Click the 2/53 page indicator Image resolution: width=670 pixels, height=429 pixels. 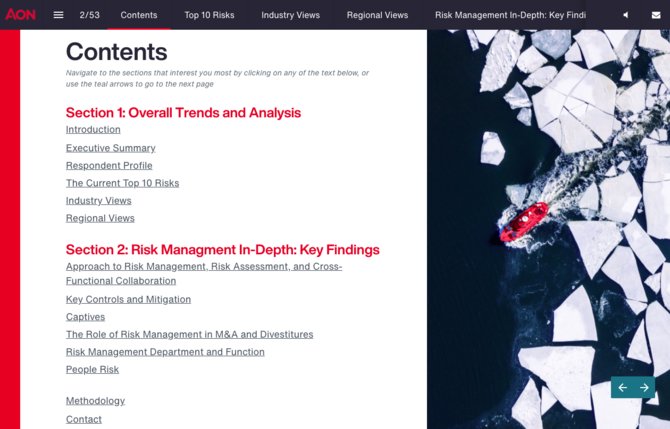[x=89, y=15]
